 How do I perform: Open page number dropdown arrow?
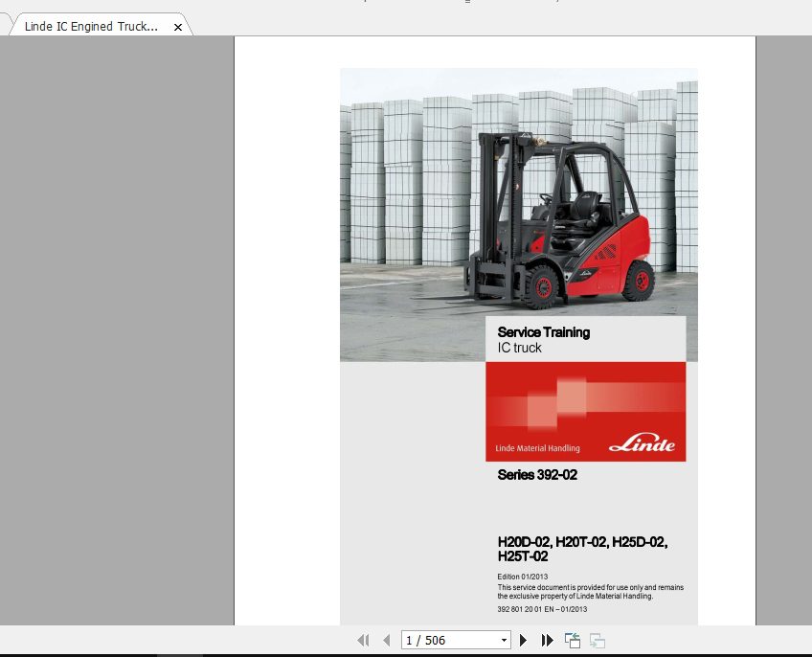tap(504, 641)
